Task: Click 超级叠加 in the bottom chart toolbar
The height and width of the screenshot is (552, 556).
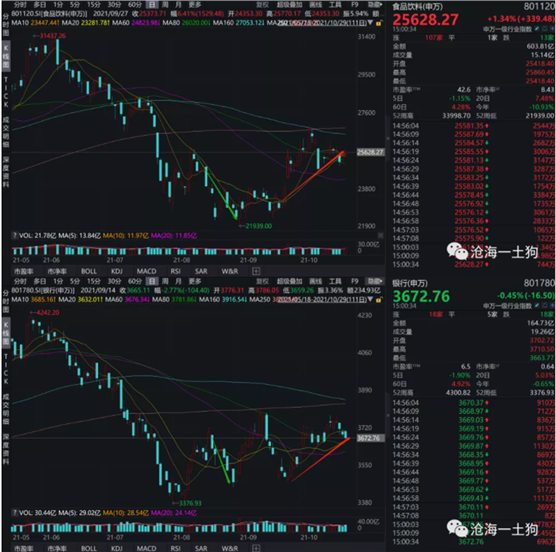Action: pos(289,281)
